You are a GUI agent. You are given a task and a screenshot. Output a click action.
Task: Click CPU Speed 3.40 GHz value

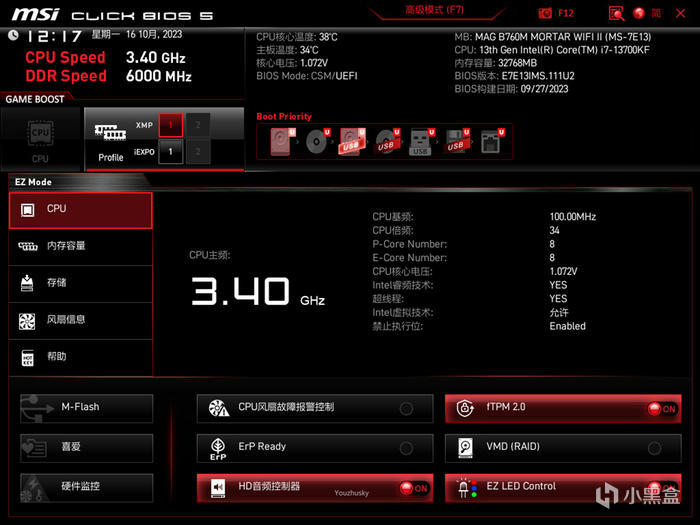pos(155,58)
